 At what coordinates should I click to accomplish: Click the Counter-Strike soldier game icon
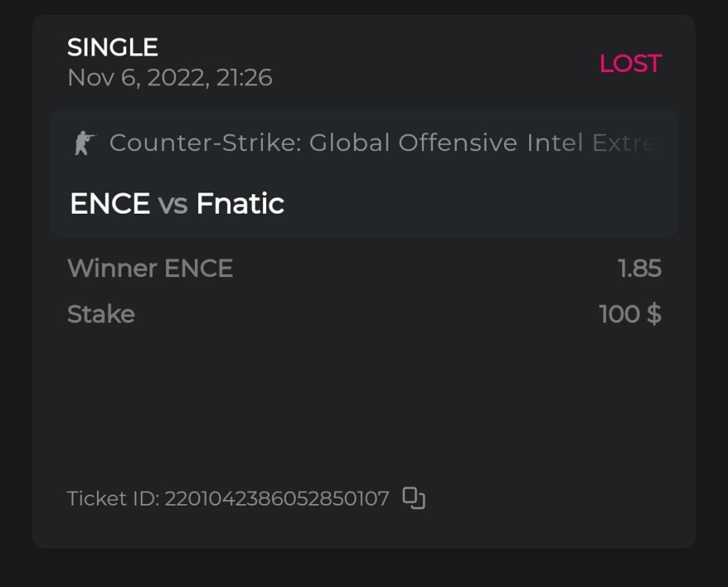[84, 142]
